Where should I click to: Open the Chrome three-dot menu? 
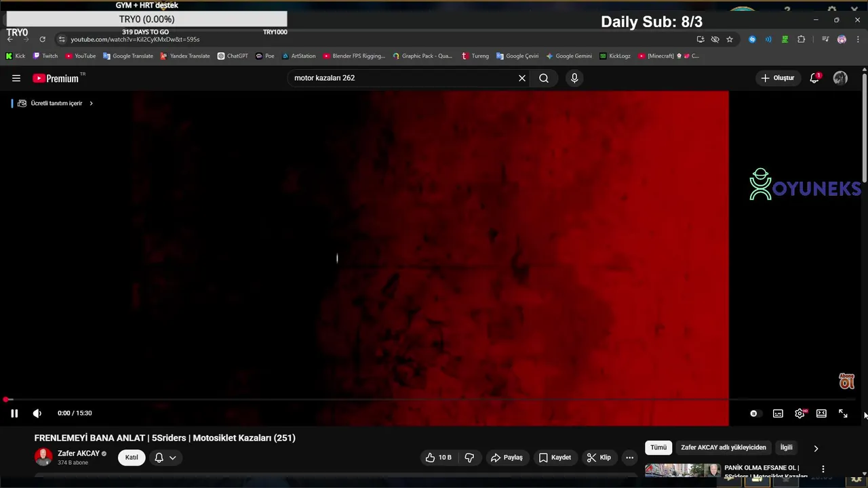click(858, 39)
